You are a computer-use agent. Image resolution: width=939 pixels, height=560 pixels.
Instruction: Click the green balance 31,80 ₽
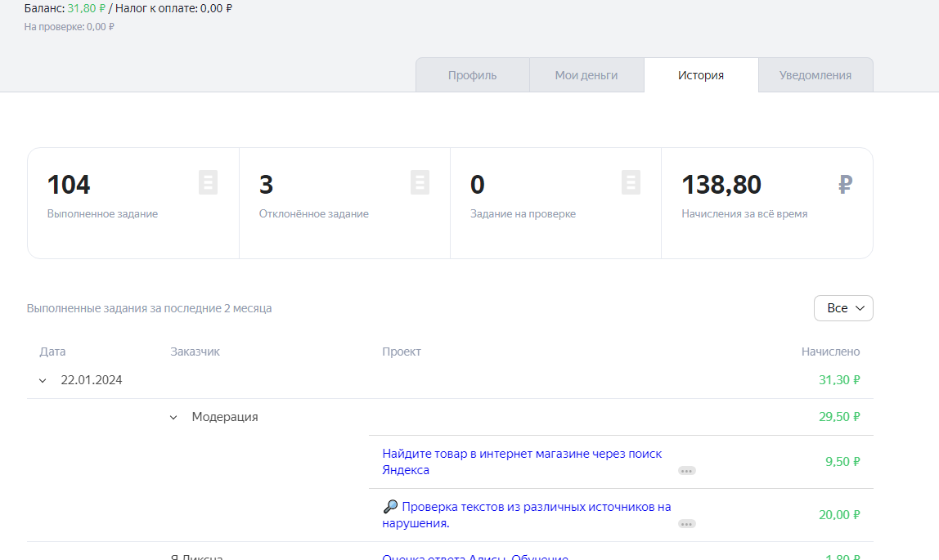coord(86,8)
